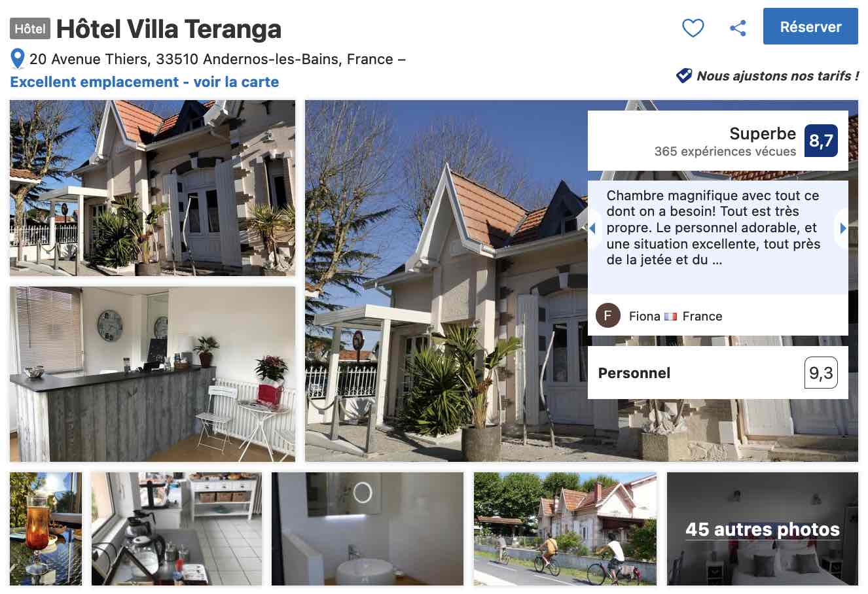Open the 8,7 Superbe rating score
Image resolution: width=868 pixels, height=594 pixels.
coord(821,141)
